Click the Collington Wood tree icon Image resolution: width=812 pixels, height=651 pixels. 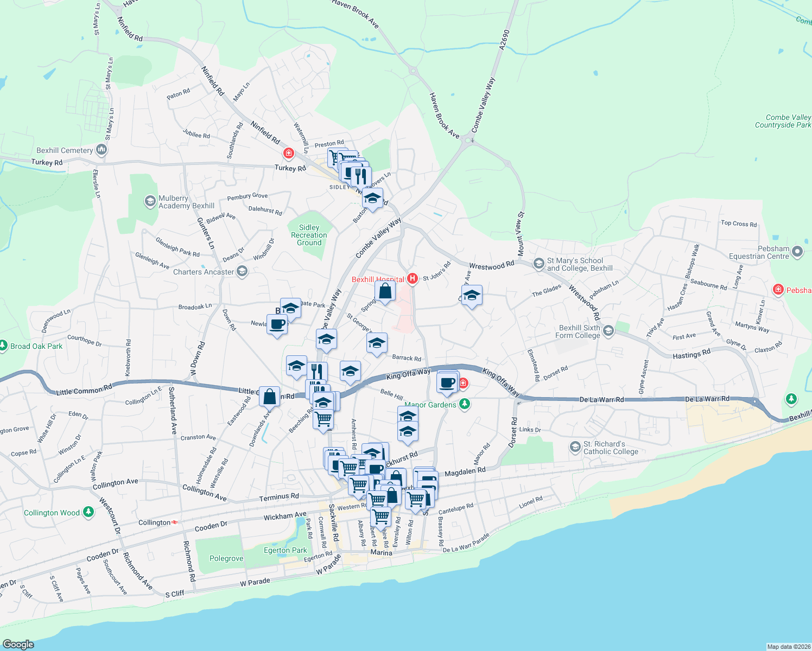pos(88,512)
